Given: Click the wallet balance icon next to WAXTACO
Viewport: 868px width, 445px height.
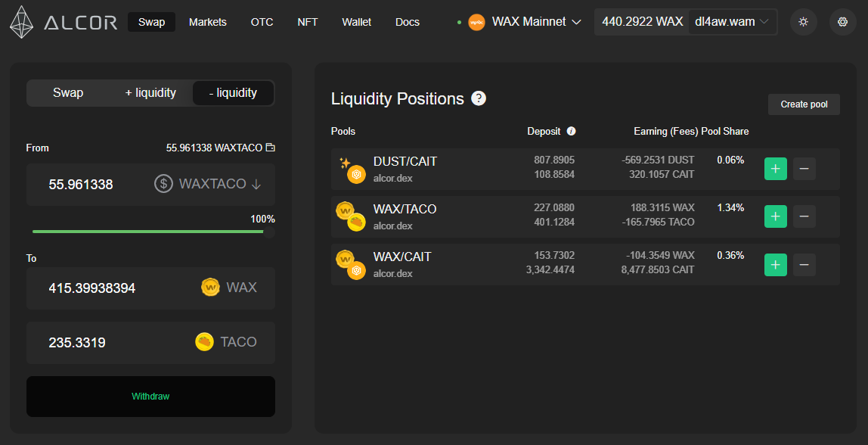Looking at the screenshot, I should pos(270,148).
